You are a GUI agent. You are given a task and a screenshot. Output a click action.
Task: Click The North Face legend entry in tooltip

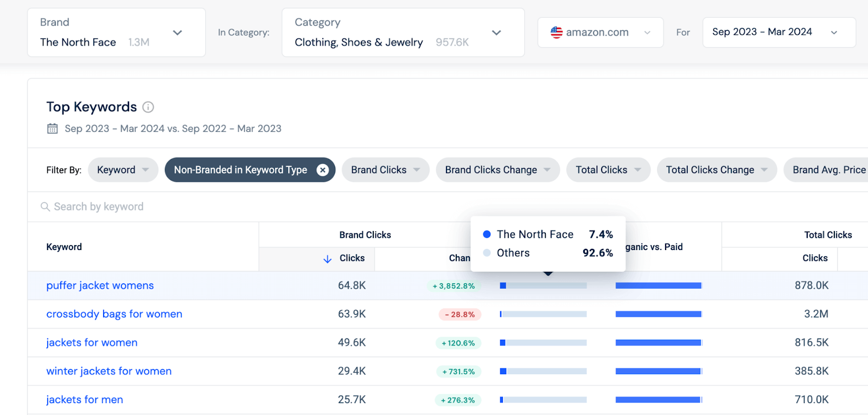pyautogui.click(x=548, y=234)
